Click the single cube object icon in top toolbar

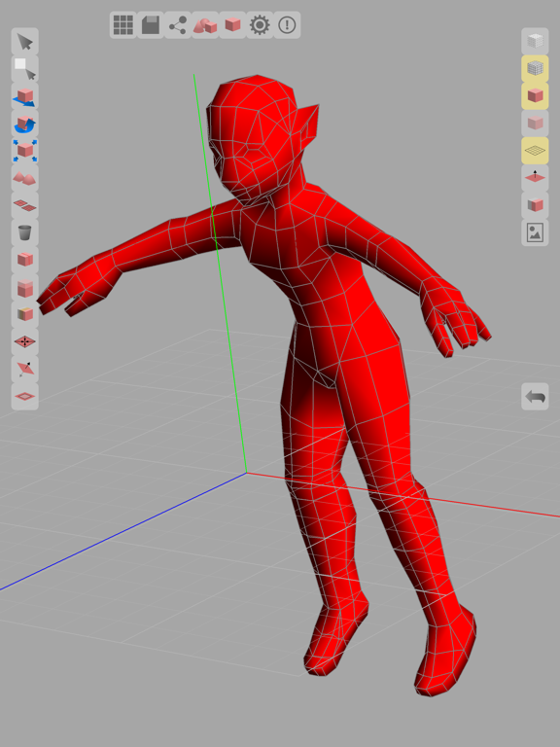pos(232,24)
